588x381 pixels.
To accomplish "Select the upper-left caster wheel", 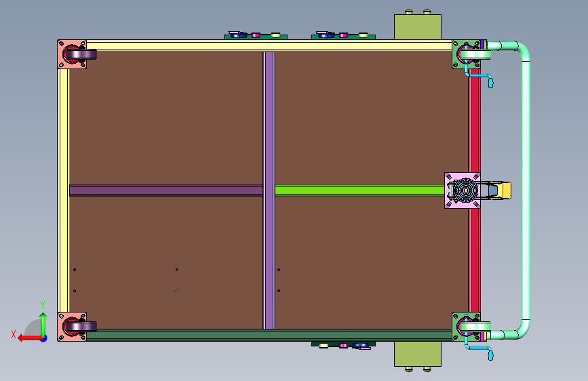I will tap(81, 54).
